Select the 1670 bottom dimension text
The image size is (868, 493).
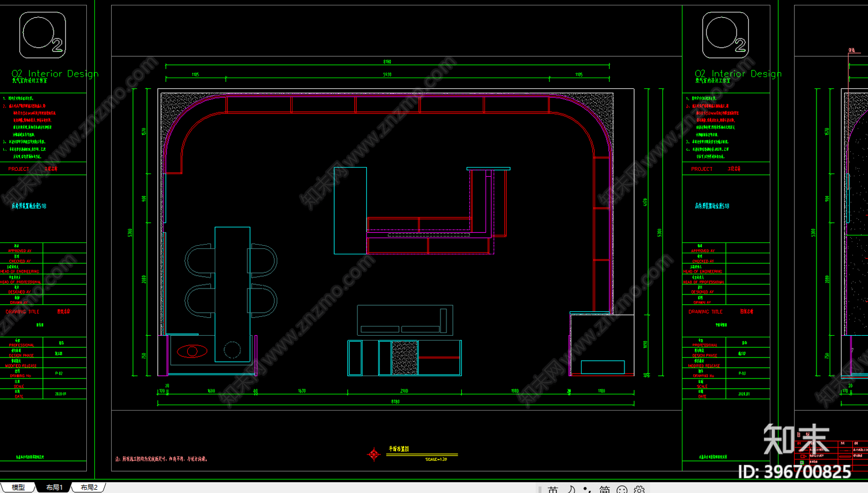(x=302, y=391)
